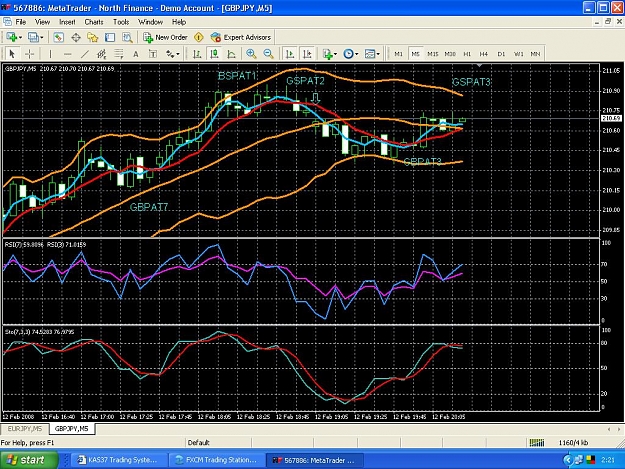Open the Navigator folder-star icon
The width and height of the screenshot is (625, 469).
pyautogui.click(x=93, y=37)
